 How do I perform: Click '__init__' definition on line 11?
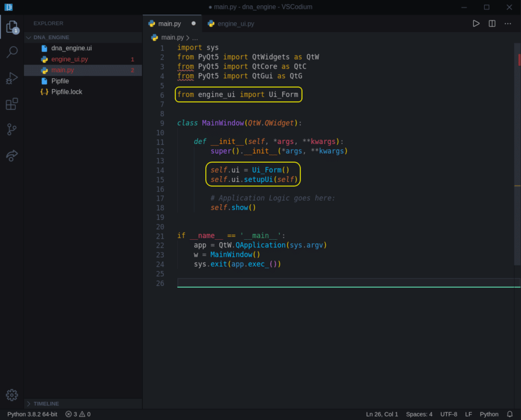227,142
